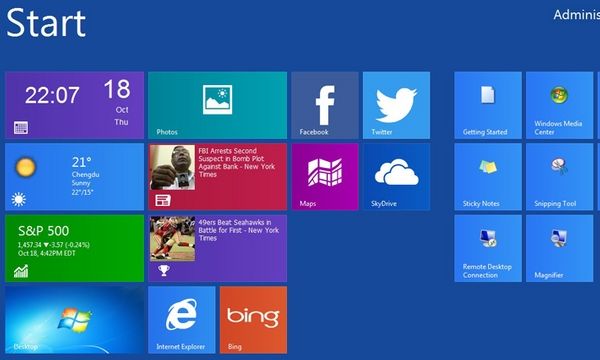Launch the Snipping Tool tile
The width and height of the screenshot is (600, 360).
pyautogui.click(x=559, y=177)
